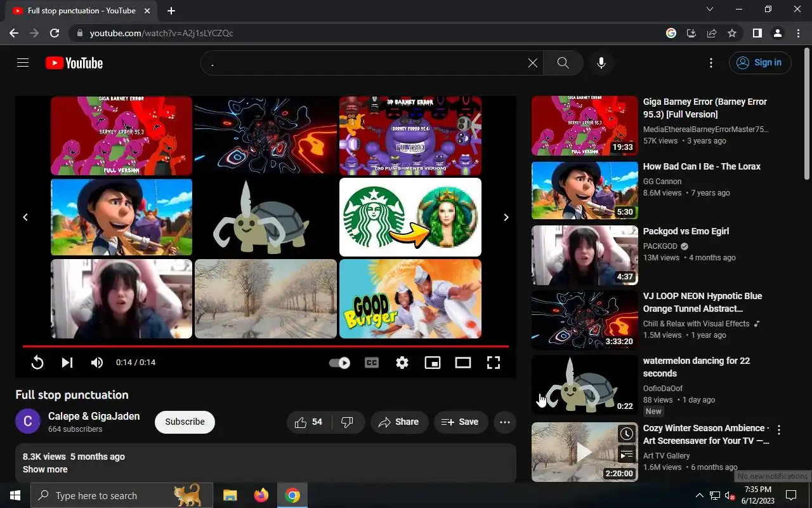Open Firefox from the taskbar

pos(261,495)
